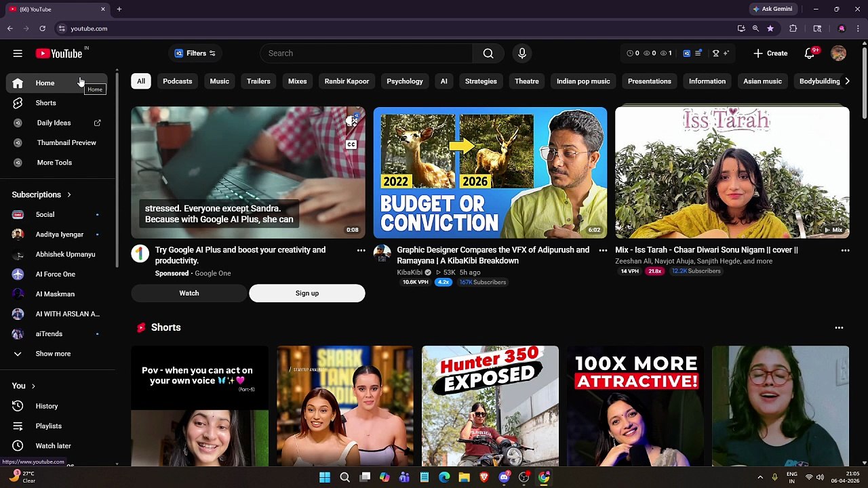Image resolution: width=868 pixels, height=488 pixels.
Task: Open more options for Iss Tarah mix
Action: [x=845, y=251]
